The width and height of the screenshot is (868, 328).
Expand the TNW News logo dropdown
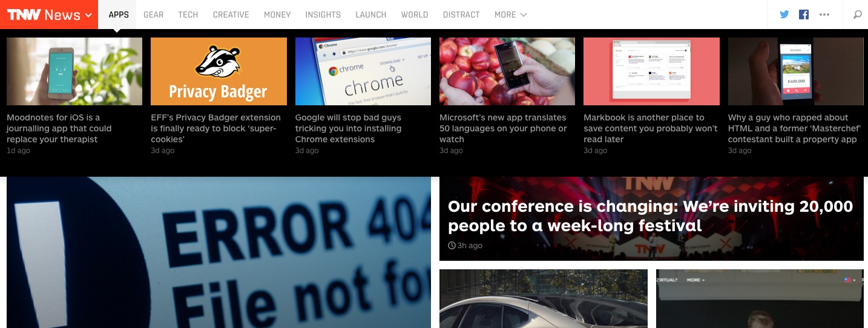pos(49,15)
